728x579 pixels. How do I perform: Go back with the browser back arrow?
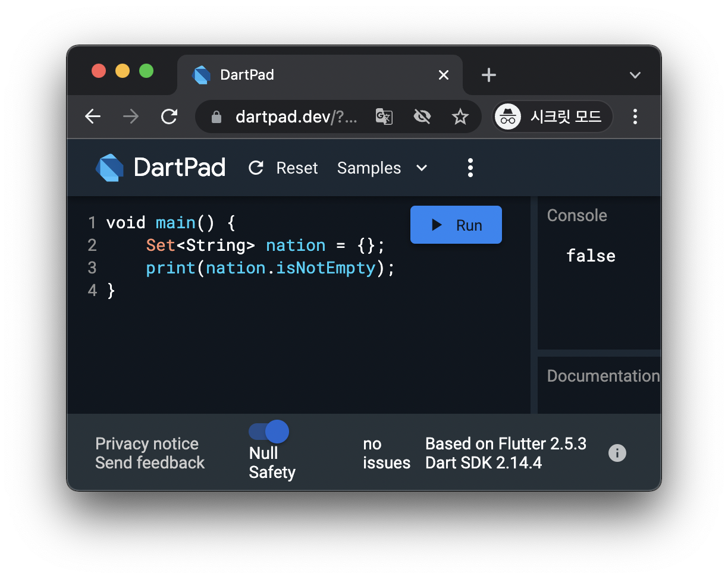point(93,117)
